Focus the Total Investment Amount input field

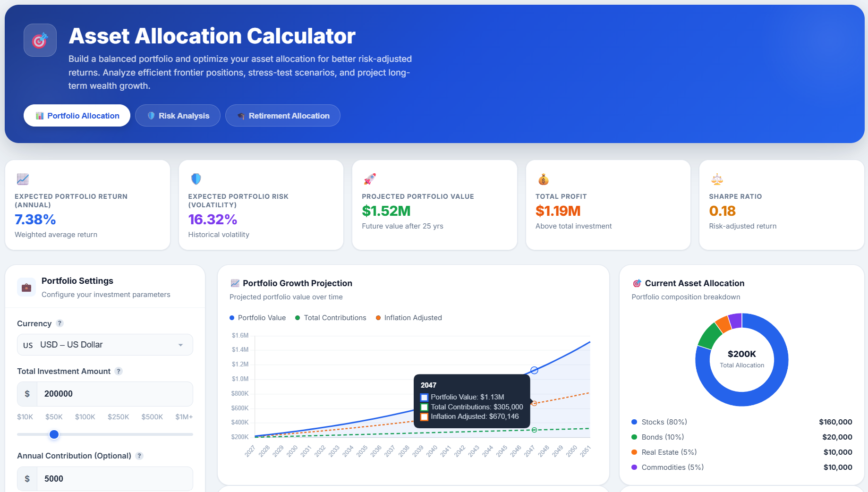click(115, 394)
